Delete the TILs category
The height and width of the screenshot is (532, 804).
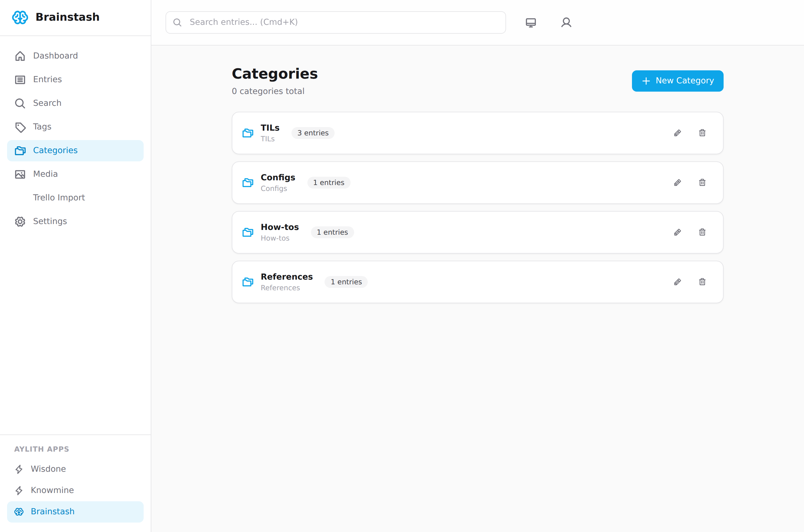702,133
